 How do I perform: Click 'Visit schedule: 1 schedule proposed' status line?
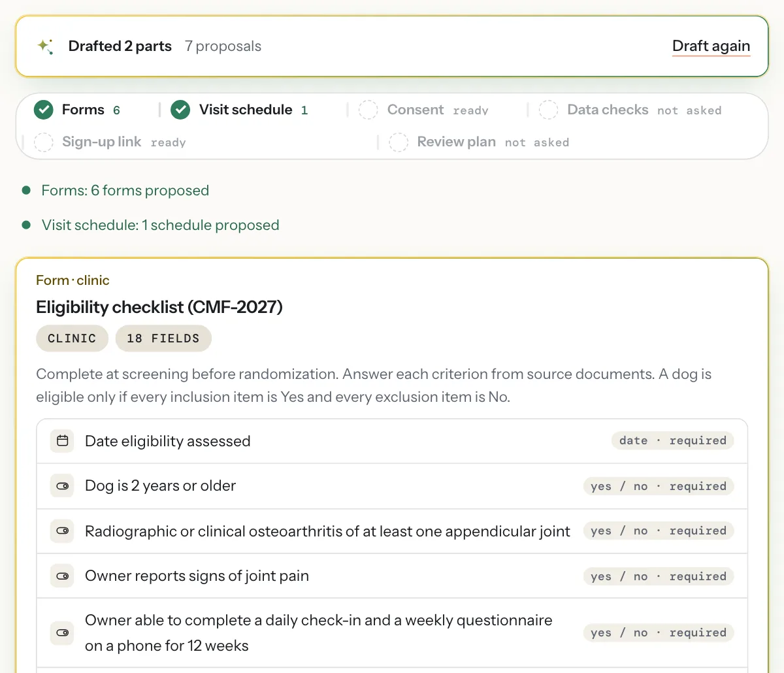coord(160,225)
